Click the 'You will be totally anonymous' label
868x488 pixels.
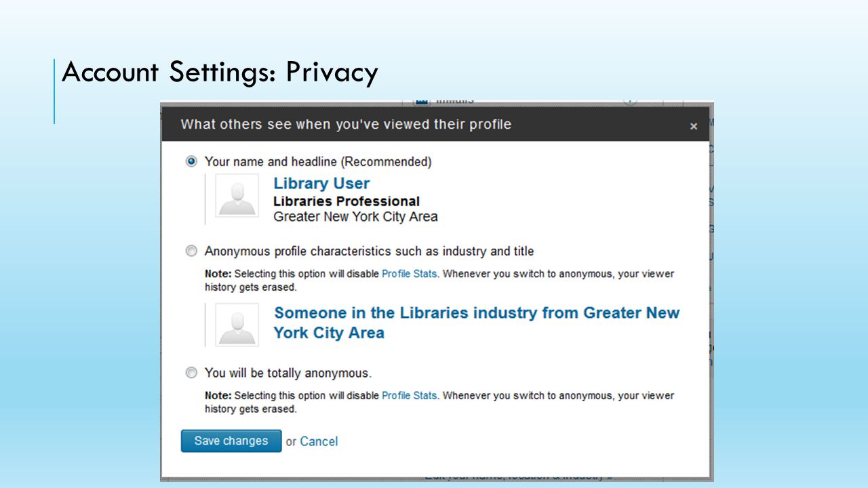288,373
